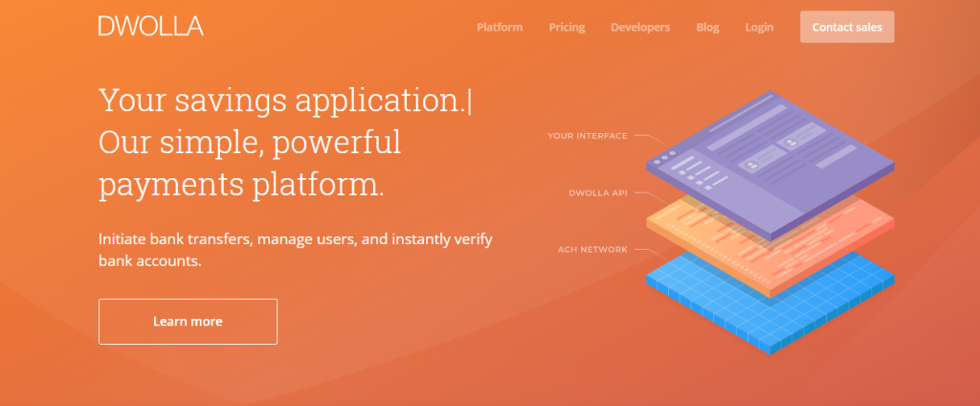Click the purple interface layer illustration
This screenshot has height=406, width=980.
point(770,165)
